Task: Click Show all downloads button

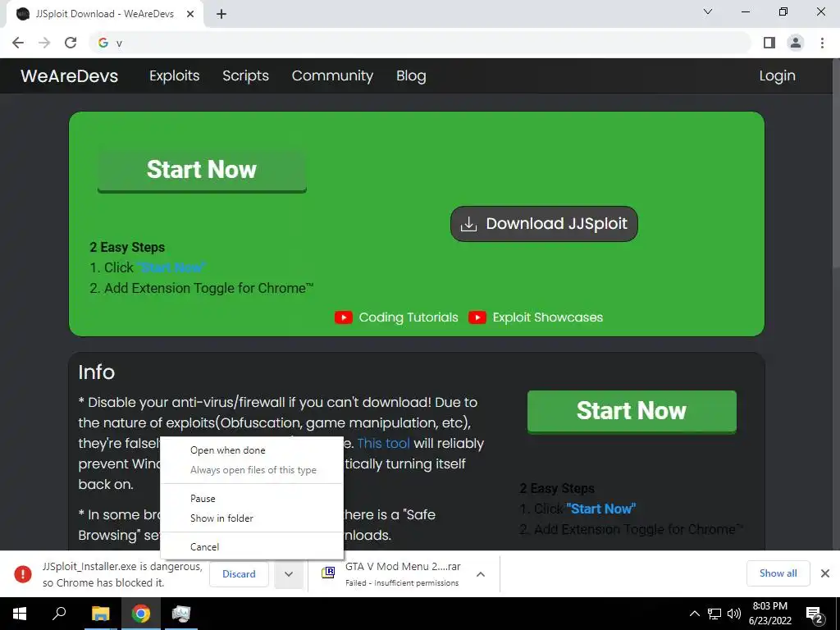Action: click(778, 573)
